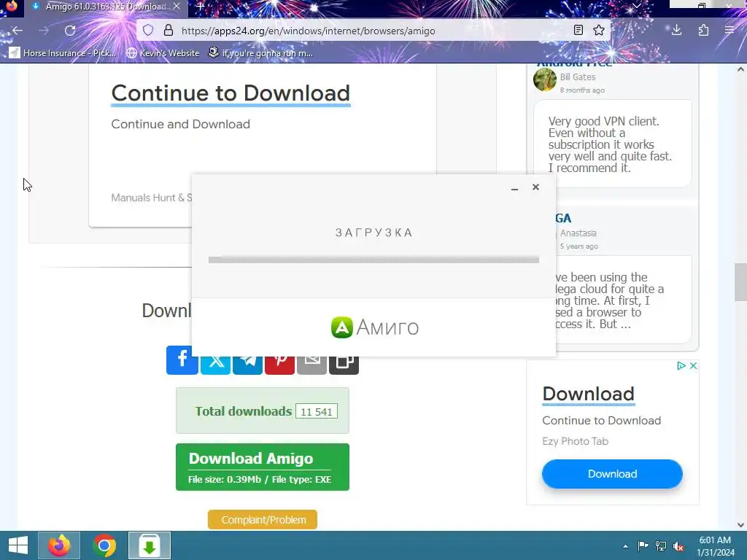The height and width of the screenshot is (560, 747).
Task: Click scrollbar up arrow
Action: (740, 69)
